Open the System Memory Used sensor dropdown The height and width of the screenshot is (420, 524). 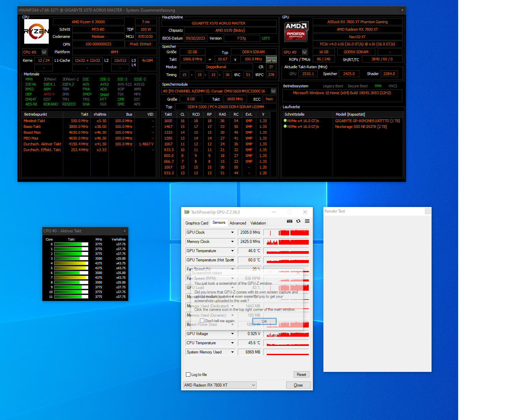point(232,352)
